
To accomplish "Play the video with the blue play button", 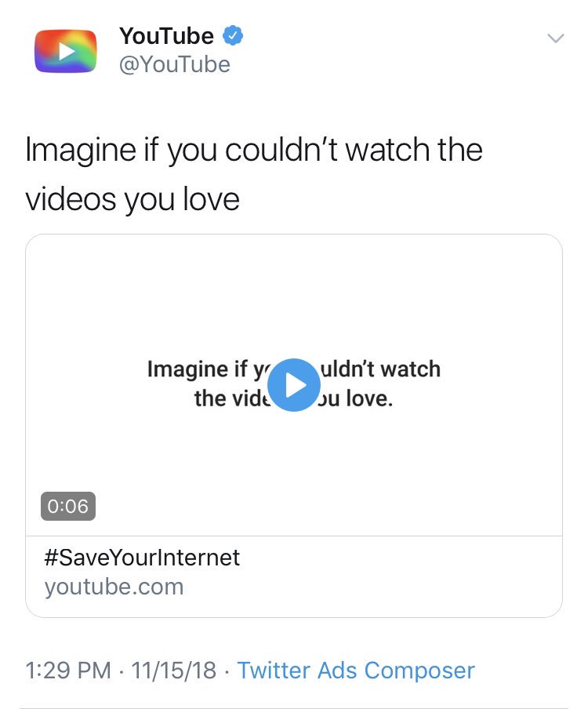I will coord(293,385).
